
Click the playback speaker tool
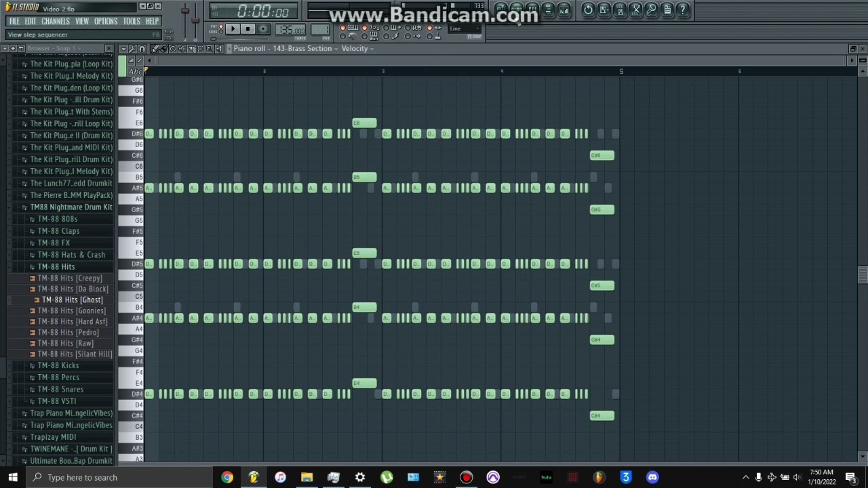pos(219,49)
